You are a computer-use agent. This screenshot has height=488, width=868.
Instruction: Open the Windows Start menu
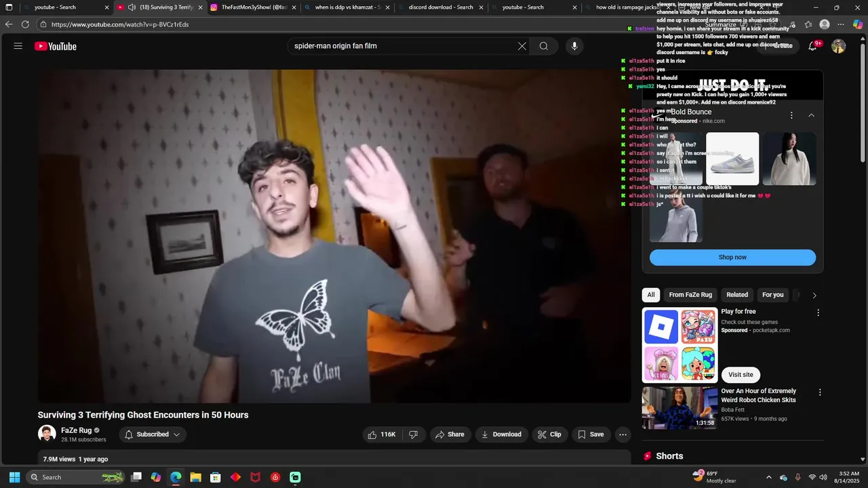[14, 477]
